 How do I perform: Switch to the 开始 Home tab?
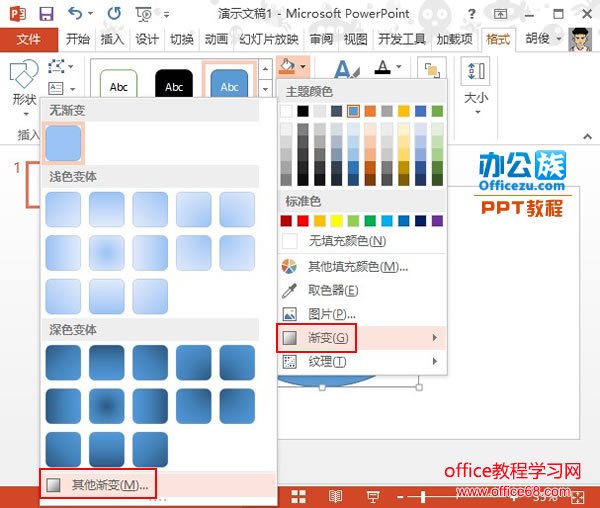pos(78,39)
